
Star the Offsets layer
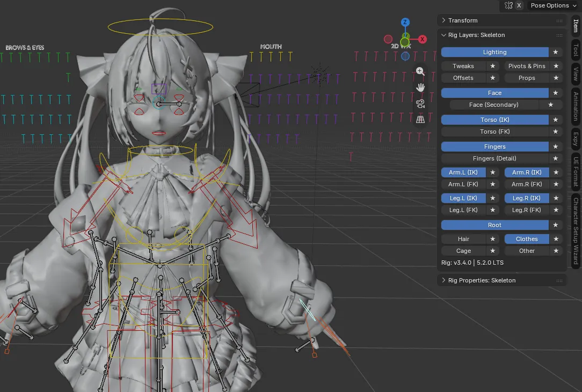click(x=492, y=78)
